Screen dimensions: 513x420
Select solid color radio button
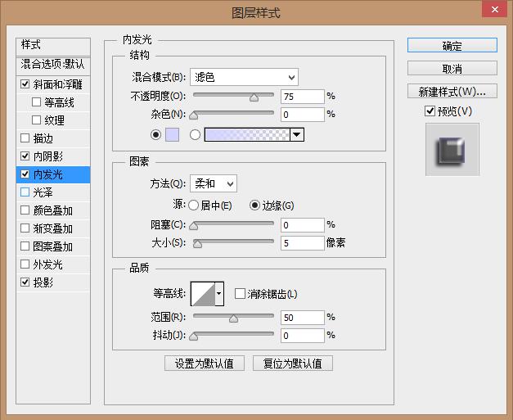point(155,134)
